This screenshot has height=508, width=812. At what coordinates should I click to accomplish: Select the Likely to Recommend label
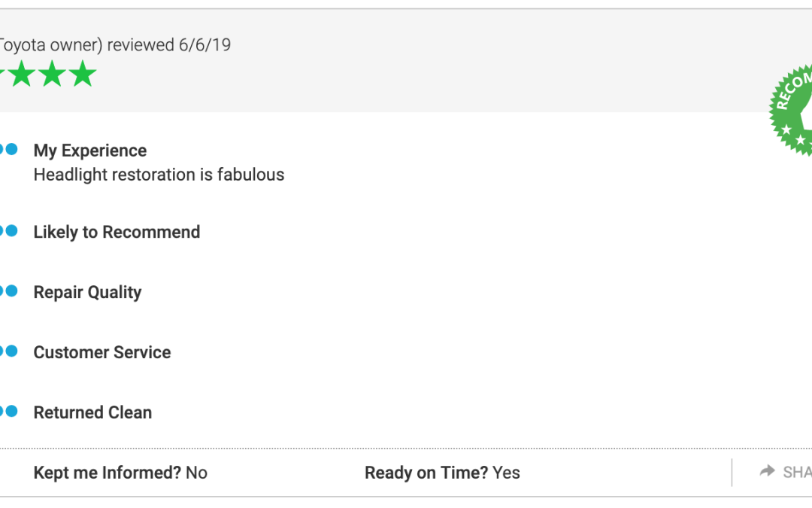point(117,233)
